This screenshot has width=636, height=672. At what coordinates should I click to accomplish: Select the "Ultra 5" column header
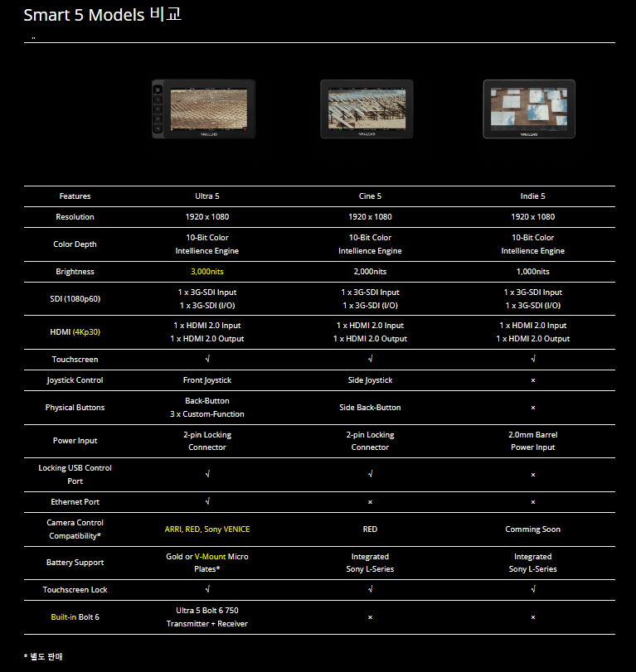coord(207,196)
